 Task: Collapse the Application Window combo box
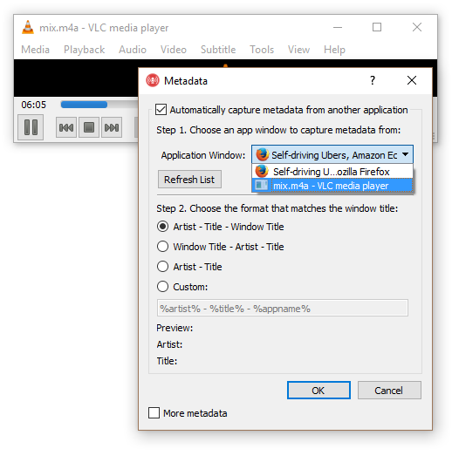click(405, 154)
